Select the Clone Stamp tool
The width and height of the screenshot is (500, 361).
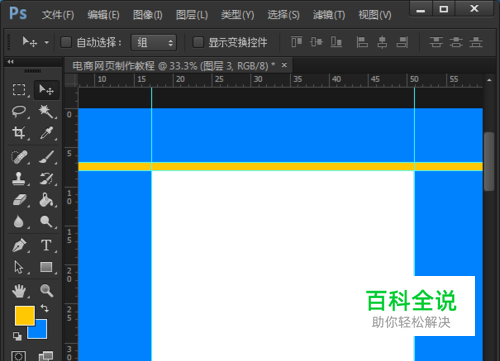coord(19,179)
